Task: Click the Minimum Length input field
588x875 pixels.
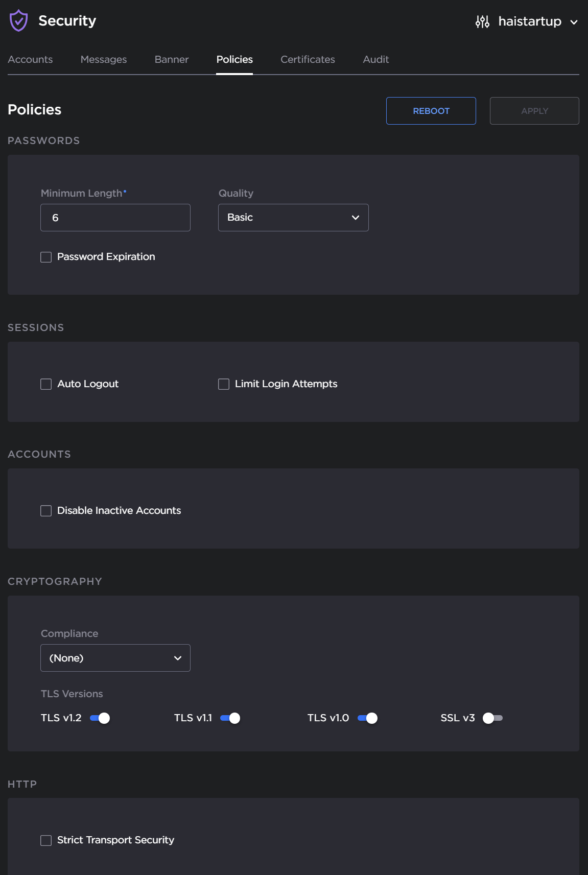Action: click(115, 218)
